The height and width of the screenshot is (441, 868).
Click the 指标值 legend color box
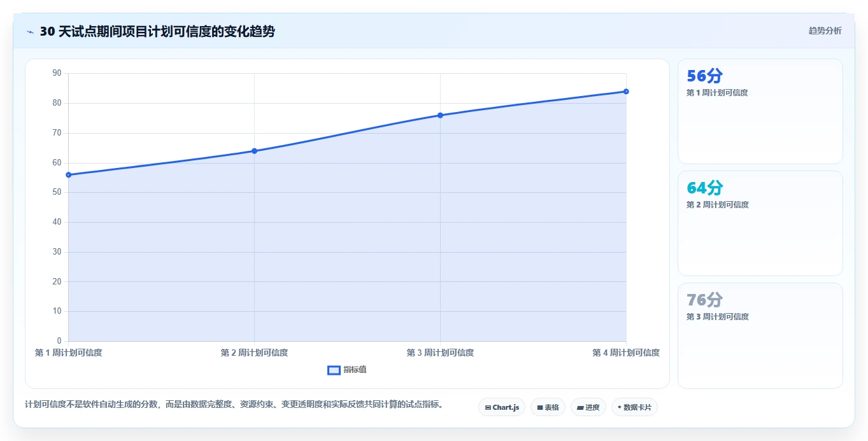click(x=334, y=370)
